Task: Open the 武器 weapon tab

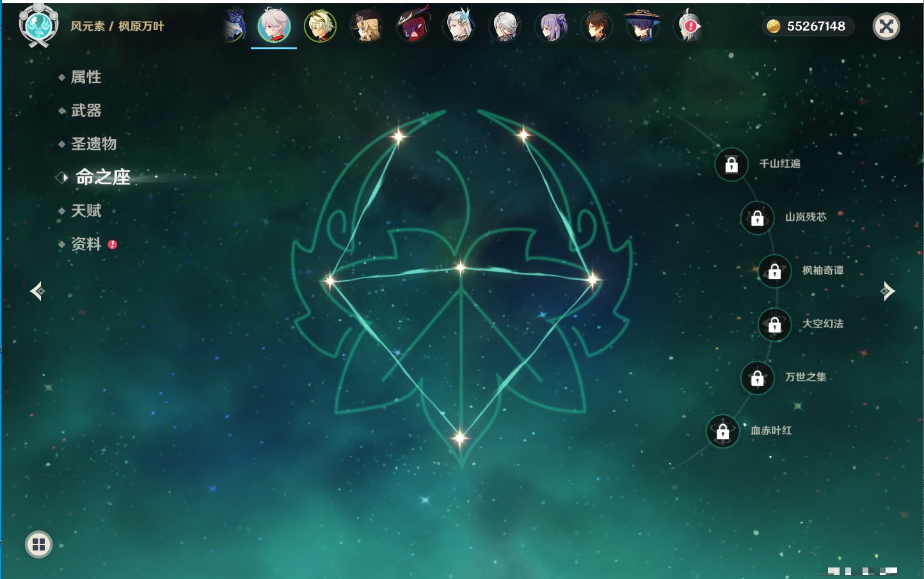Action: tap(86, 111)
